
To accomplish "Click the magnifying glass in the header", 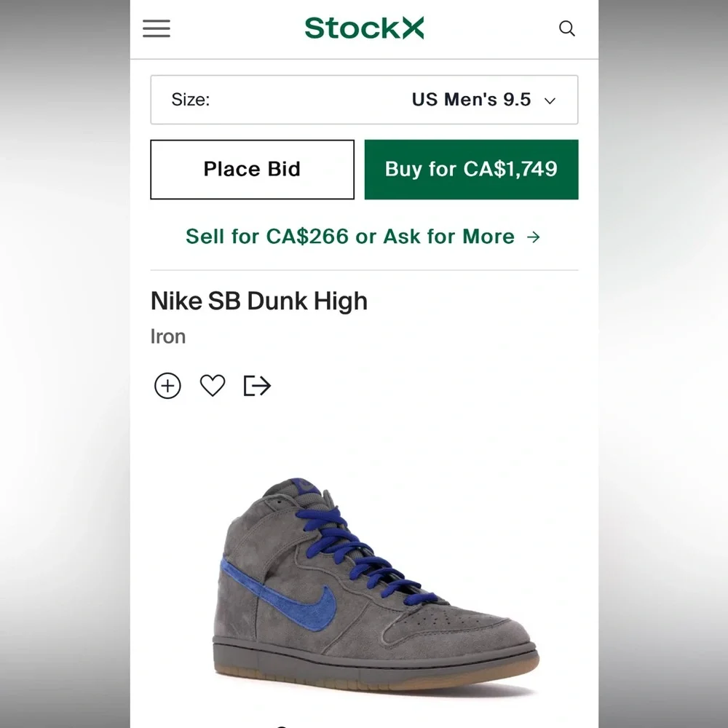I will (x=567, y=28).
